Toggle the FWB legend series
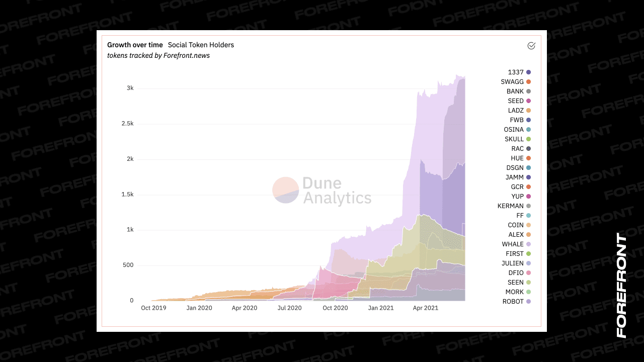 point(520,120)
